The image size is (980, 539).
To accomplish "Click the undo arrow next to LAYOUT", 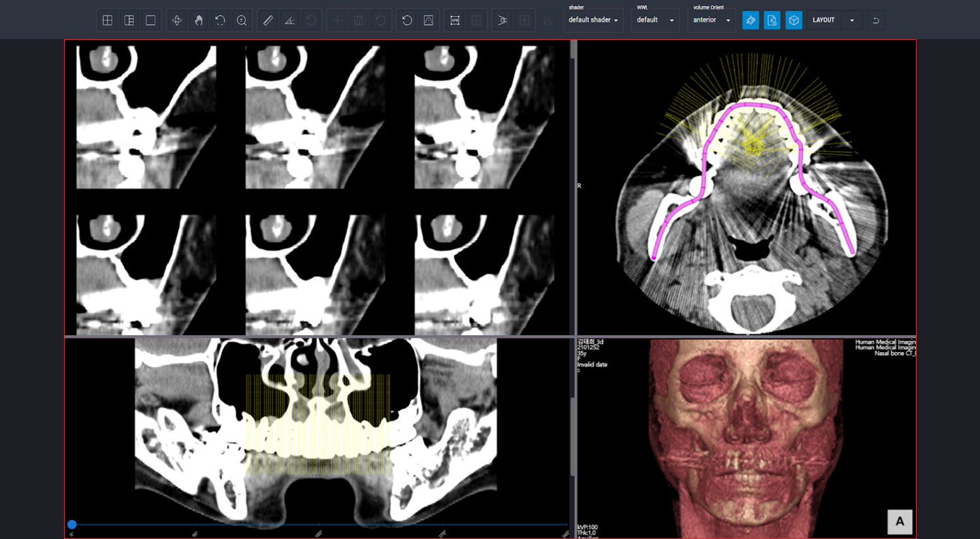I will [x=876, y=20].
